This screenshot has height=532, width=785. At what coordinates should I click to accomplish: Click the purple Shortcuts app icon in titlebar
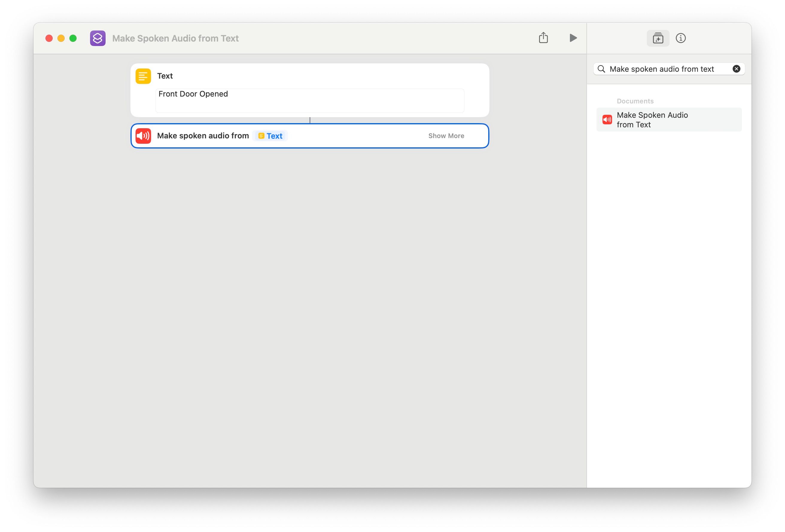pyautogui.click(x=98, y=38)
